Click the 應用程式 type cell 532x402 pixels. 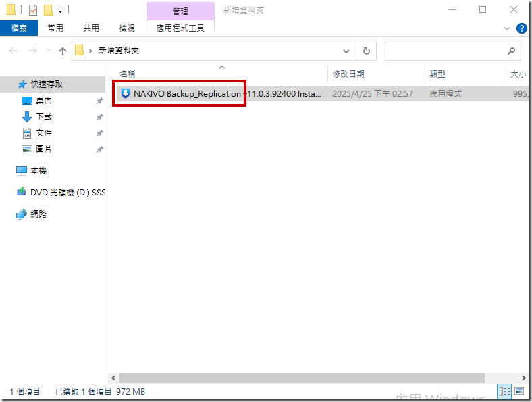coord(446,94)
